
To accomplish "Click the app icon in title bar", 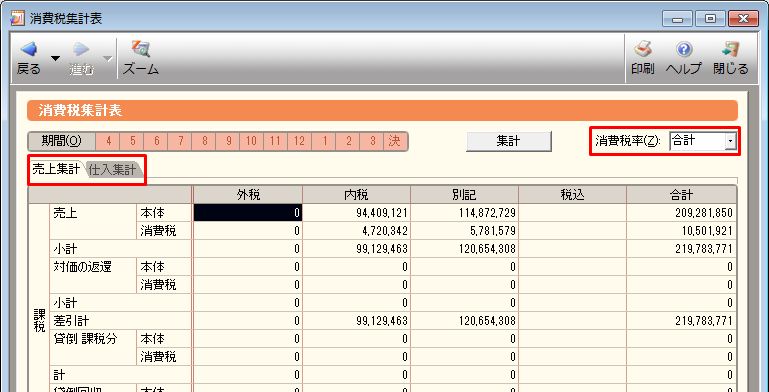I will [18, 19].
